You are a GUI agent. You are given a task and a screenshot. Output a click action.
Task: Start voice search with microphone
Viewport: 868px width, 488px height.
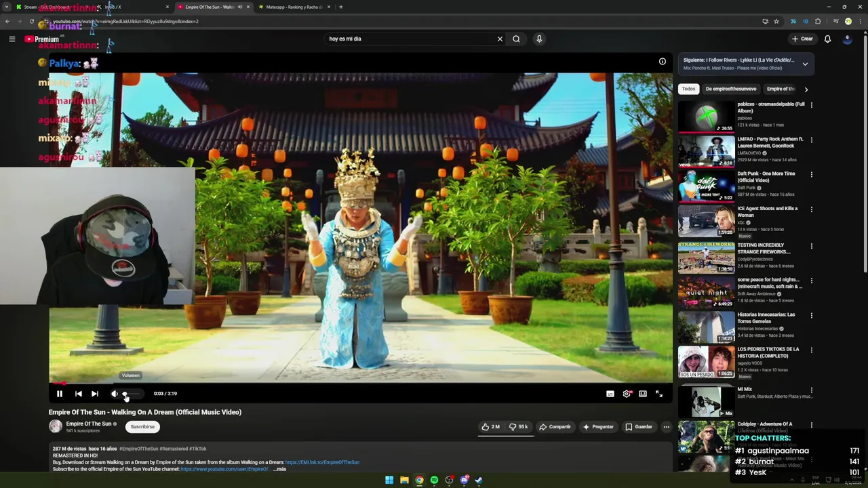(x=539, y=39)
